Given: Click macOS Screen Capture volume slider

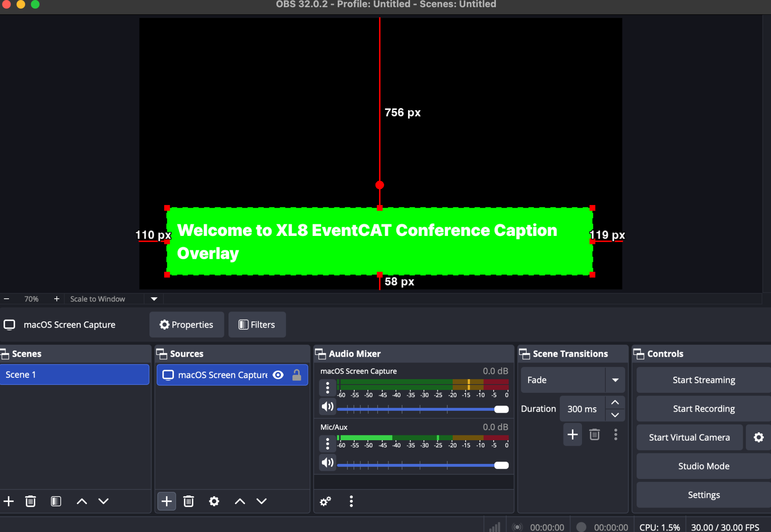Looking at the screenshot, I should pos(423,409).
